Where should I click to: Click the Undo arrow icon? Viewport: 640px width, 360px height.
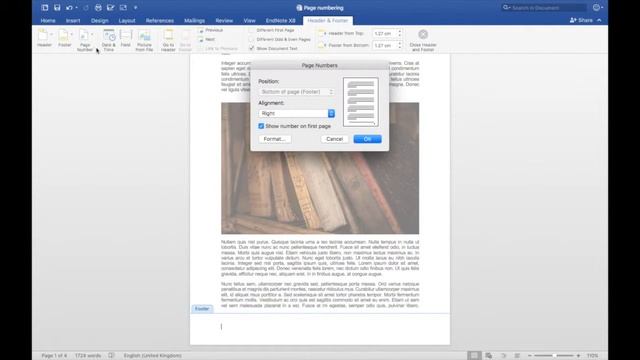point(69,7)
